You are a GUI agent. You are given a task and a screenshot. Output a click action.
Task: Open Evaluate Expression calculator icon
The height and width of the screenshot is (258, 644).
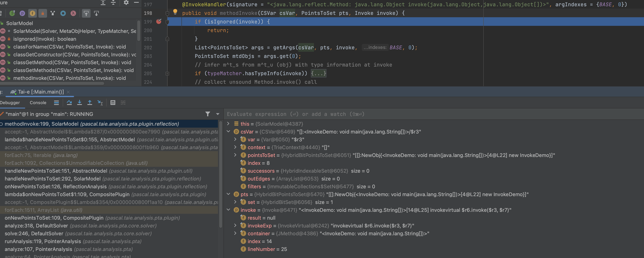[113, 103]
